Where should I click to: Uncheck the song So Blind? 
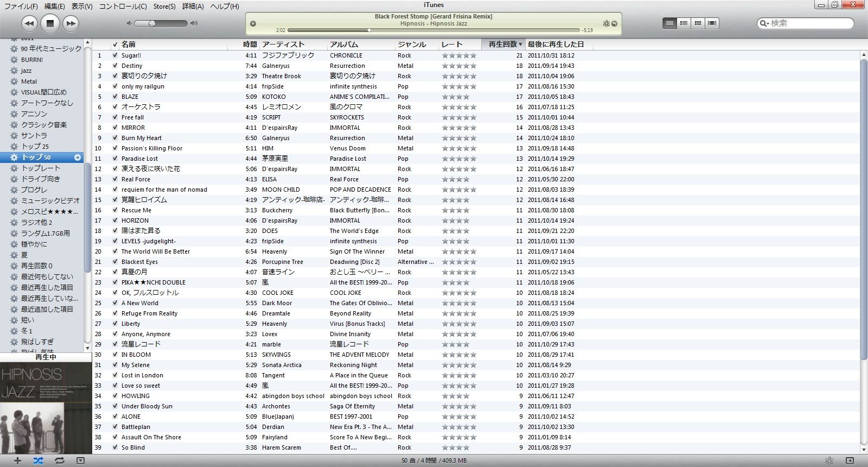(115, 447)
